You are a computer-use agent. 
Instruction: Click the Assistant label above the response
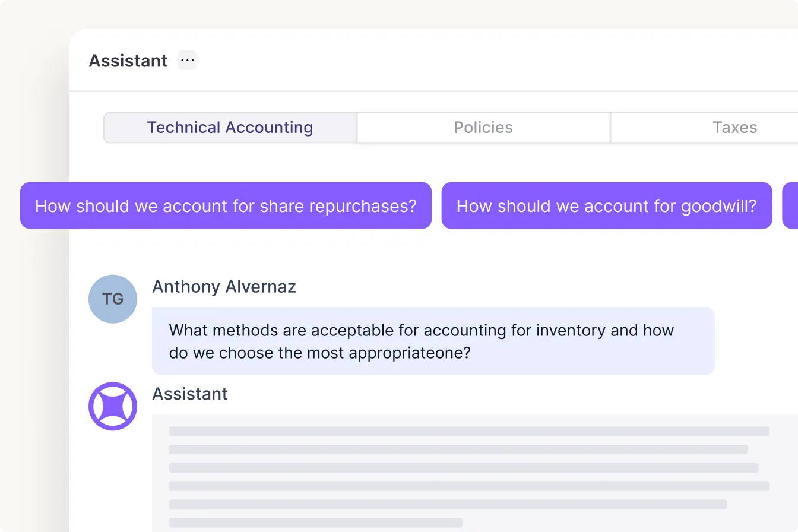click(x=190, y=394)
